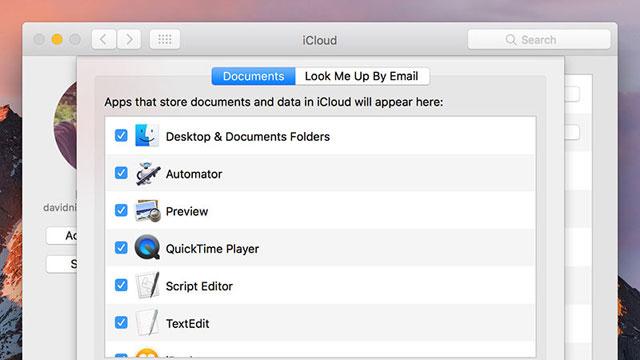The width and height of the screenshot is (640, 360).
Task: Show all preferences grid icon
Action: point(165,40)
